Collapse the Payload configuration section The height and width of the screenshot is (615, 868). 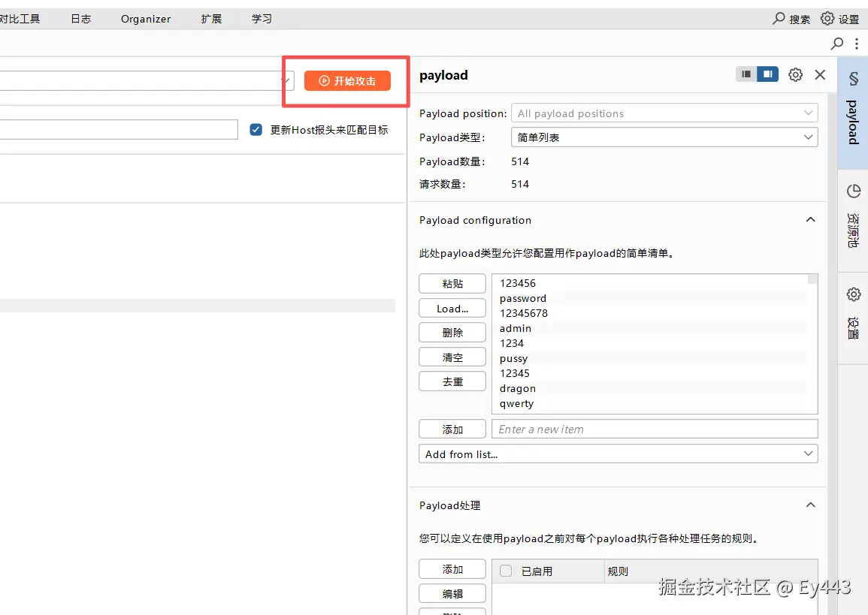(x=810, y=219)
